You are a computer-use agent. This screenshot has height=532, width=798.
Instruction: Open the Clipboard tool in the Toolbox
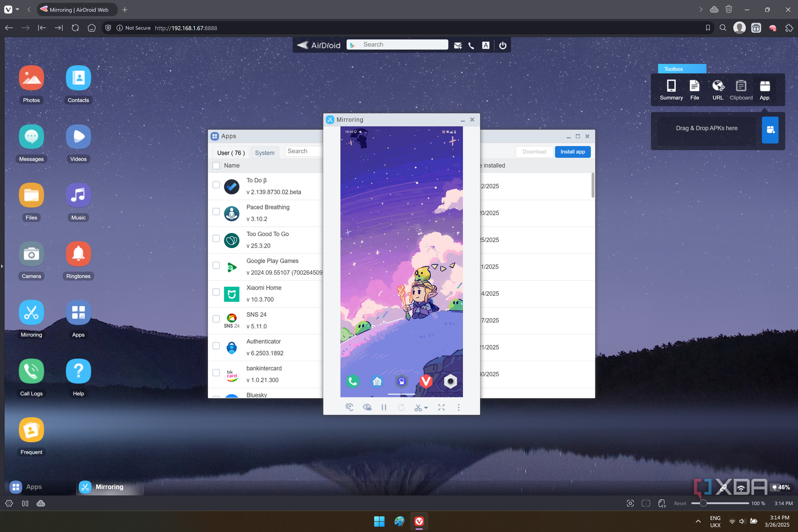pyautogui.click(x=741, y=89)
